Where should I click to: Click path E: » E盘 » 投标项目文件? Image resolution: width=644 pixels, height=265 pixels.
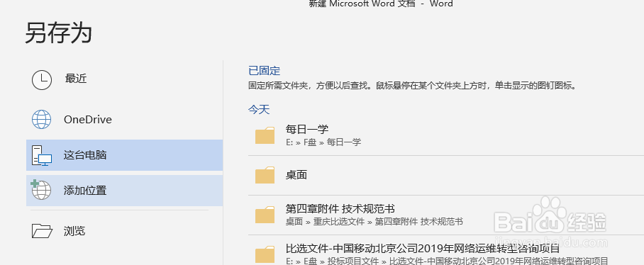[x=447, y=261]
